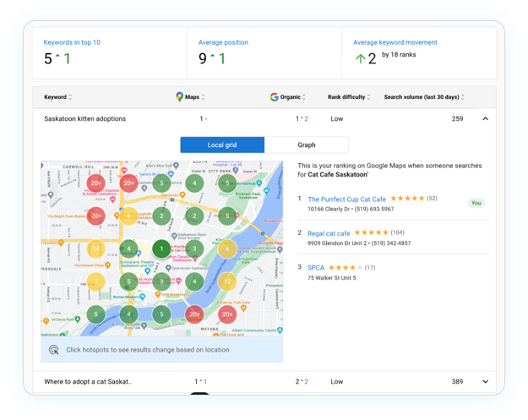Click the yellow 7 hotspot on map
The height and width of the screenshot is (420, 528).
(95, 281)
